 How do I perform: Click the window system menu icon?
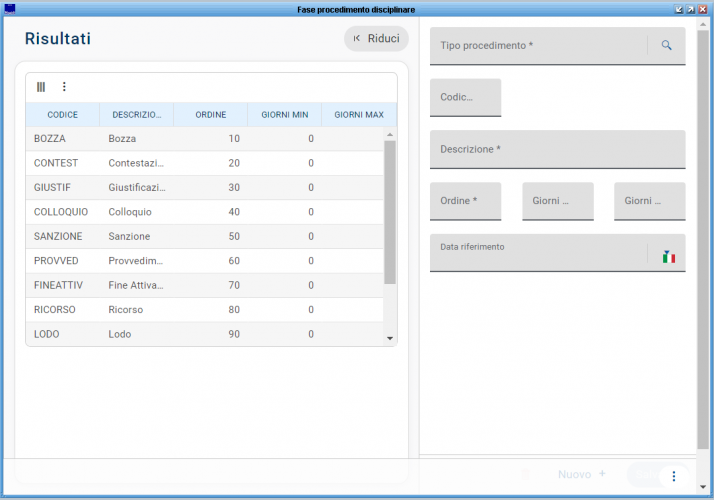point(10,8)
